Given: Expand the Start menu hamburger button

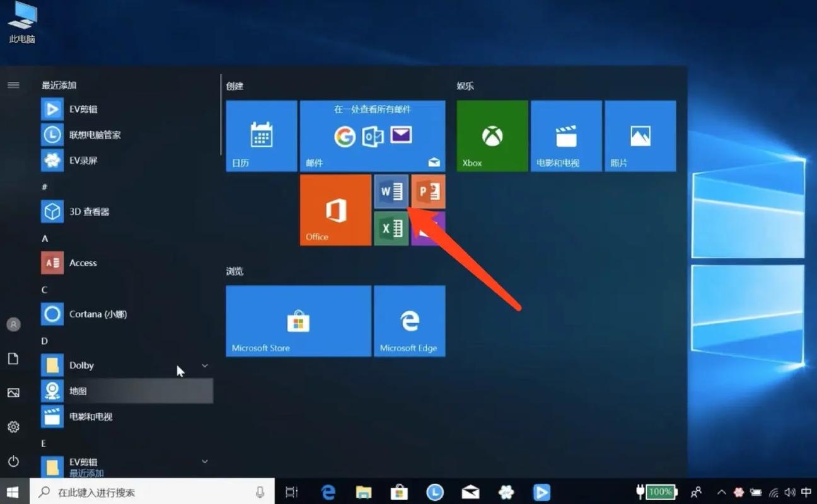Looking at the screenshot, I should 13,85.
